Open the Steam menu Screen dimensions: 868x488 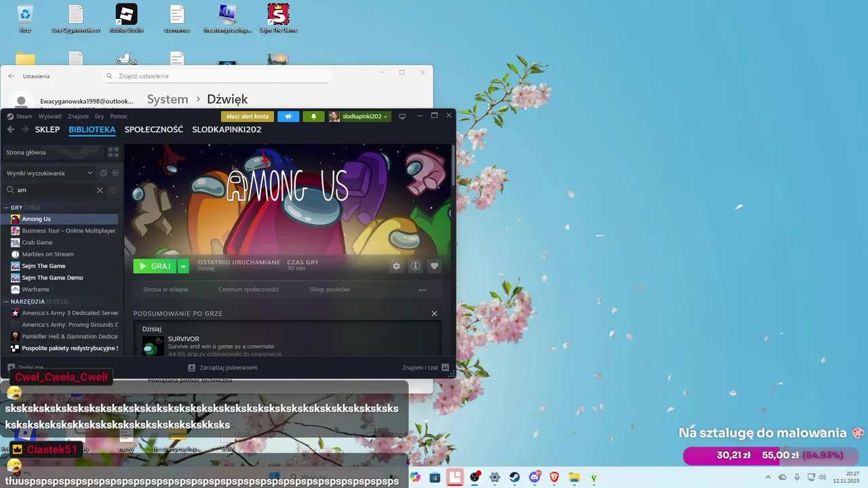[20, 117]
